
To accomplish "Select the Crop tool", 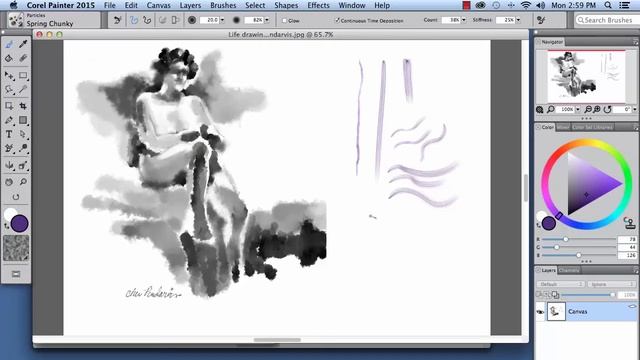I will click(x=23, y=106).
